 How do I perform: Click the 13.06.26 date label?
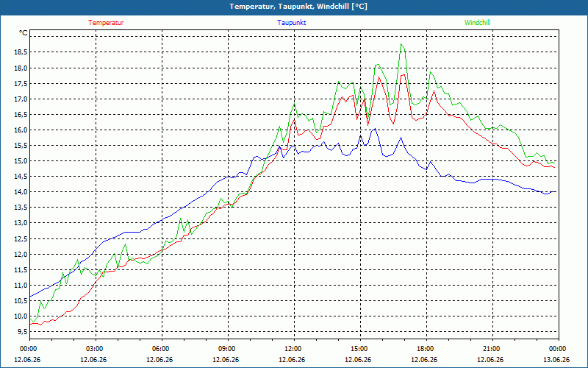click(556, 359)
